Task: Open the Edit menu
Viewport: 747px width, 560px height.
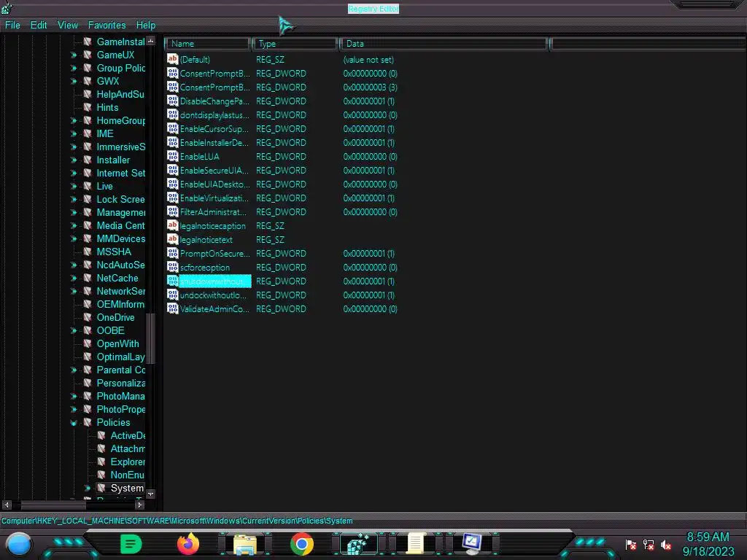Action: (x=39, y=26)
